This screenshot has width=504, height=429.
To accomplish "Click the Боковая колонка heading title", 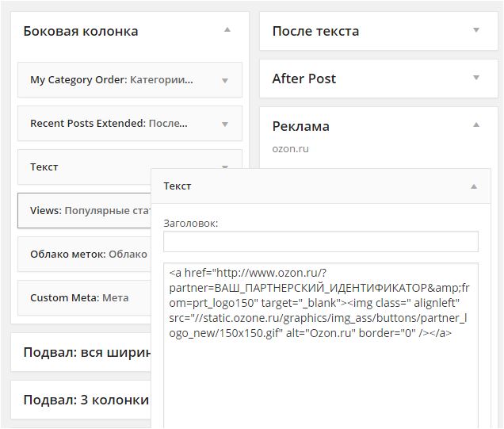I will [81, 31].
